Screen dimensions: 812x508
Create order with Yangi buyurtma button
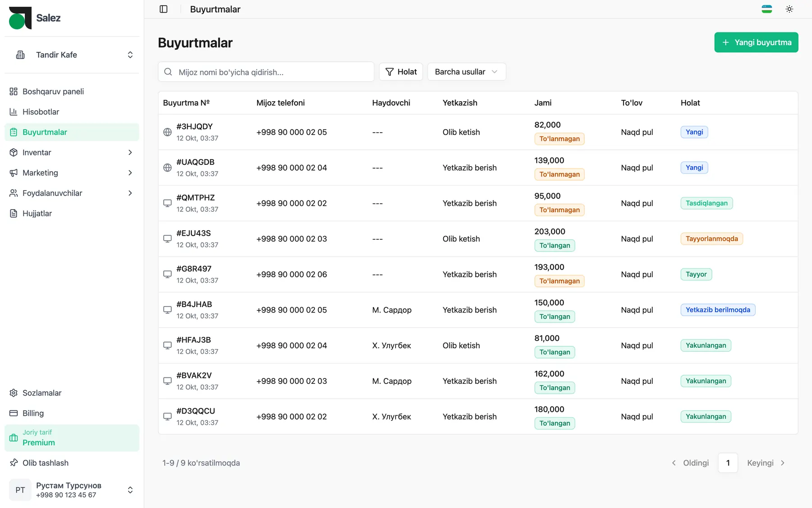[x=756, y=42]
